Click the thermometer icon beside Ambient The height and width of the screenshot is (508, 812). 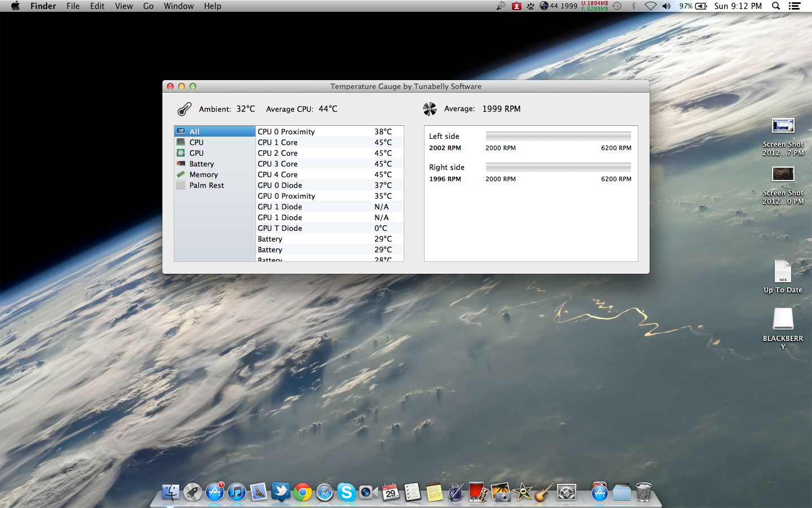coord(184,109)
